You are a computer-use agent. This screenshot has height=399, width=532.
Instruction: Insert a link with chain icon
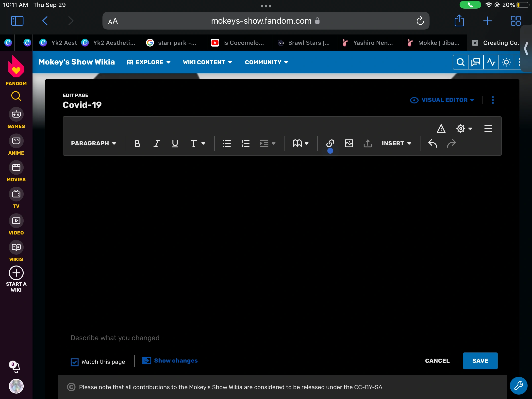click(x=330, y=143)
